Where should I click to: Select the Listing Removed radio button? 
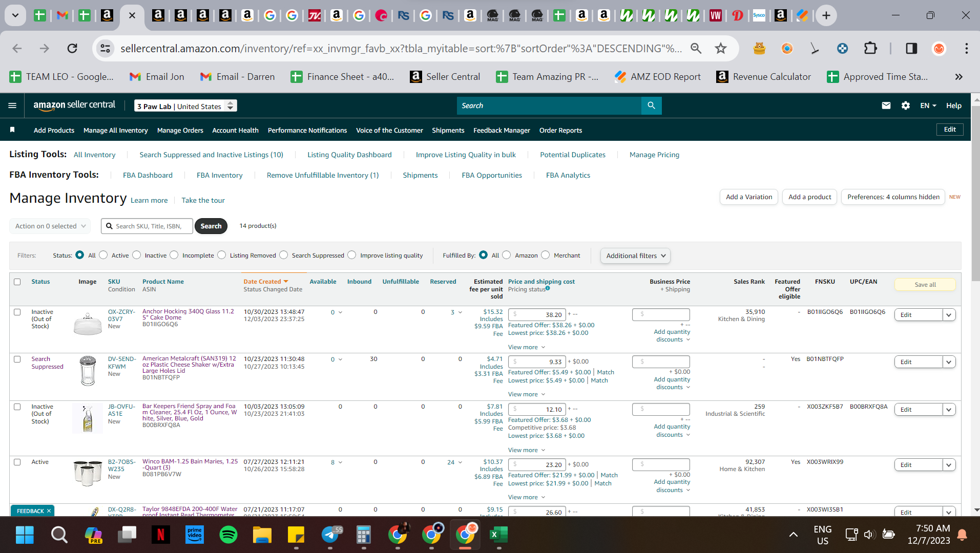coord(222,255)
